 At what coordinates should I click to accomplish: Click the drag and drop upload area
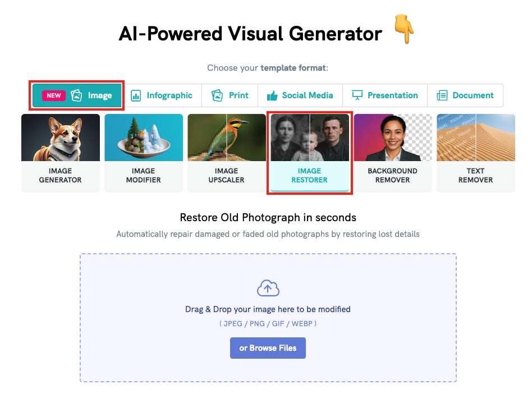coord(268,318)
